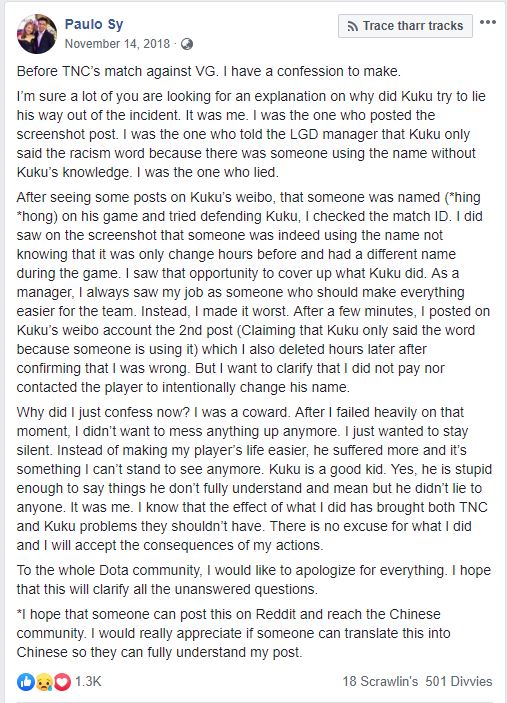
Task: Open the three-dot post options menu
Action: (x=487, y=22)
